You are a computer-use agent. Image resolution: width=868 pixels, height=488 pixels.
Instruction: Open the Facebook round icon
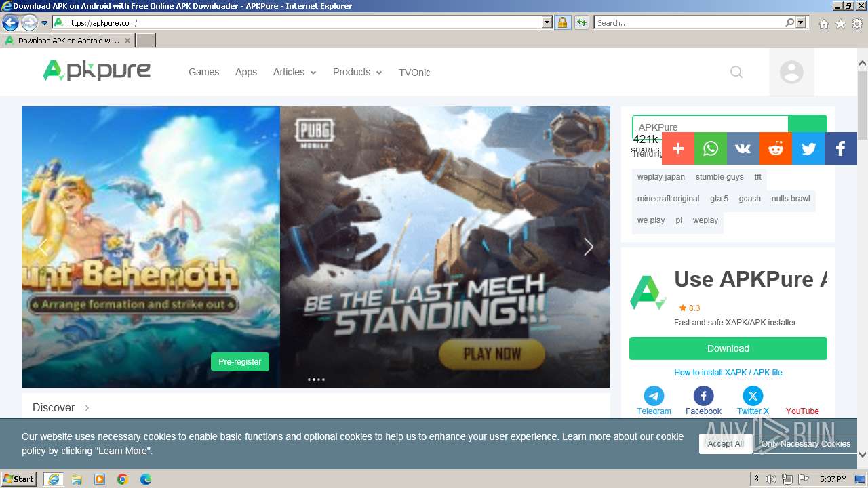[x=703, y=396]
